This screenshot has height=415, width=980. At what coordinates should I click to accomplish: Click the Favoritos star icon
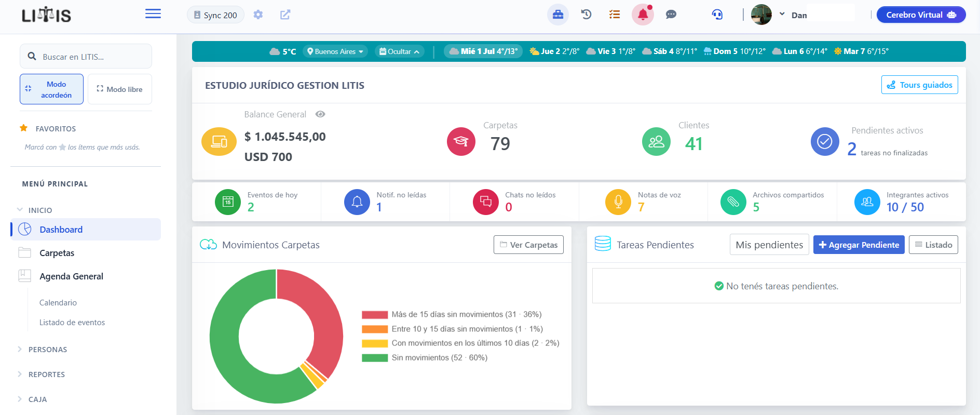coord(23,128)
